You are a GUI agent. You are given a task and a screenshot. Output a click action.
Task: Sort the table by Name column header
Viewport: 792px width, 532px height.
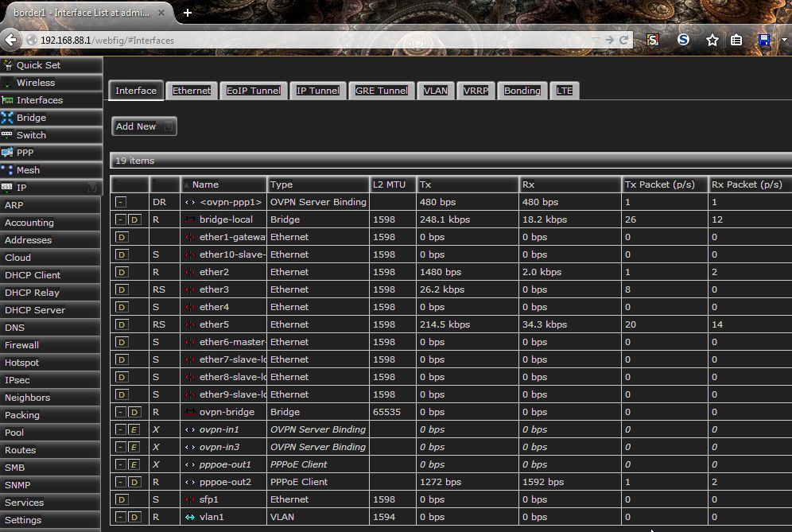coord(205,184)
